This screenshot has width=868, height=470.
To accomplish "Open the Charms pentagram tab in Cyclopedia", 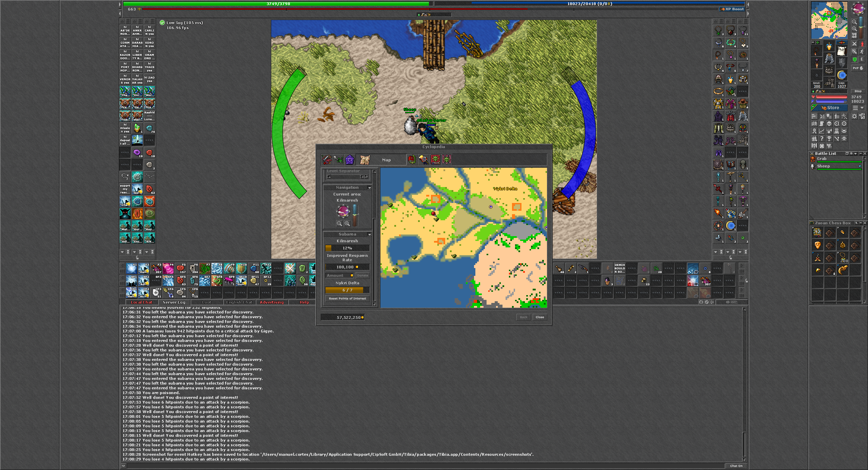I will (x=350, y=159).
